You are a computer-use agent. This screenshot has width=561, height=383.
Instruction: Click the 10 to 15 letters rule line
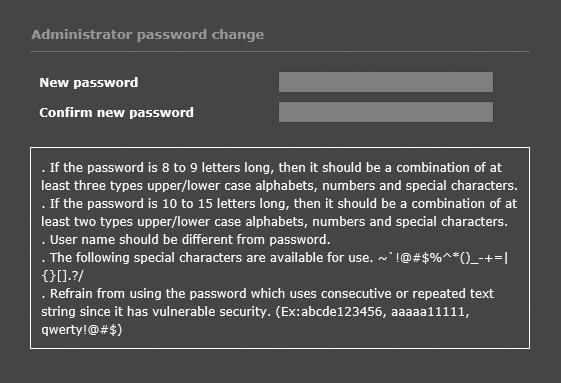tap(279, 204)
